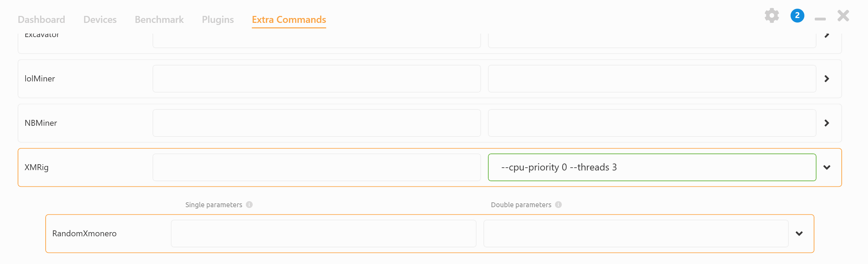868x264 pixels.
Task: Click the XMRig miner name label
Action: click(x=36, y=167)
